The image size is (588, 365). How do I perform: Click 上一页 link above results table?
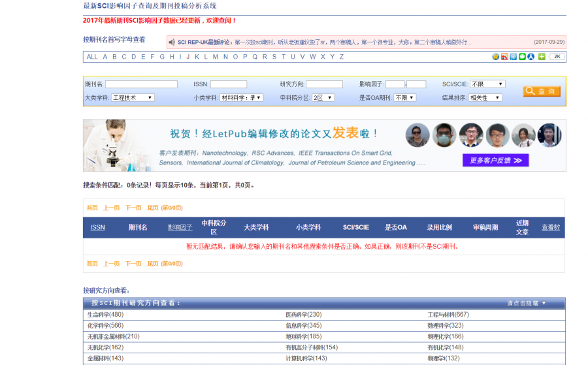(111, 208)
